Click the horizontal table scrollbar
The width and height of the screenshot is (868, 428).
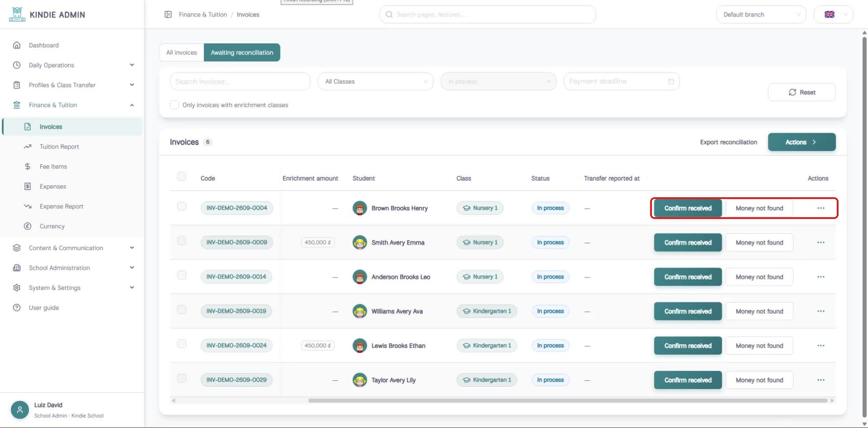(567, 400)
